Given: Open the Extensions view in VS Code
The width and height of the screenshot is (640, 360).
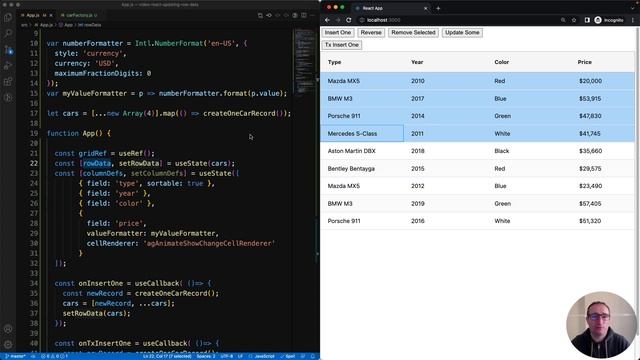Looking at the screenshot, I should coord(8,82).
